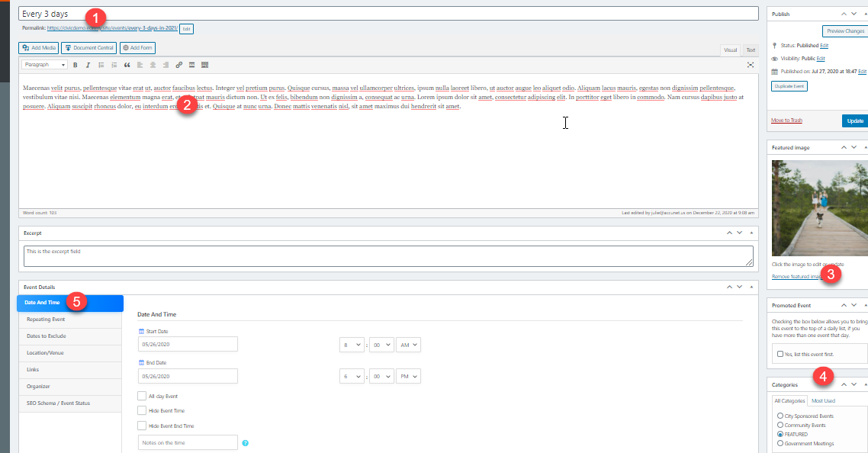The height and width of the screenshot is (453, 868).
Task: Move Publish panel down
Action: (854, 14)
